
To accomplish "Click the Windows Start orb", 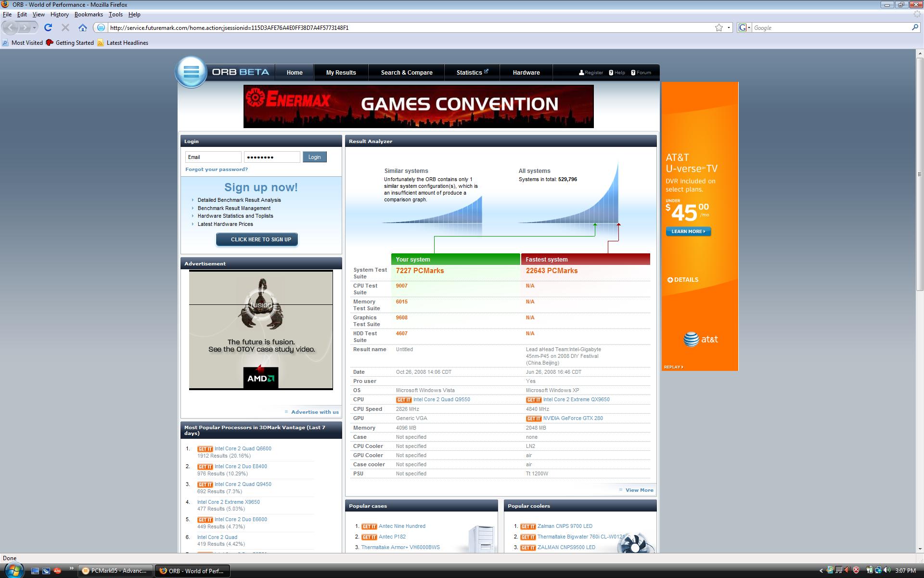I will 13,571.
